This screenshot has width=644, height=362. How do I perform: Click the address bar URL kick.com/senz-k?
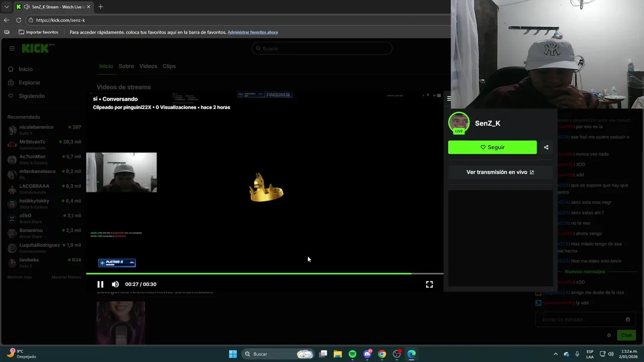(x=60, y=20)
